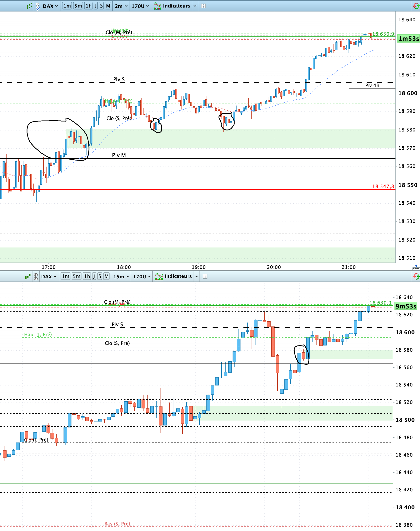
Task: Click the red 18 547,8 price line label
Action: pos(383,187)
